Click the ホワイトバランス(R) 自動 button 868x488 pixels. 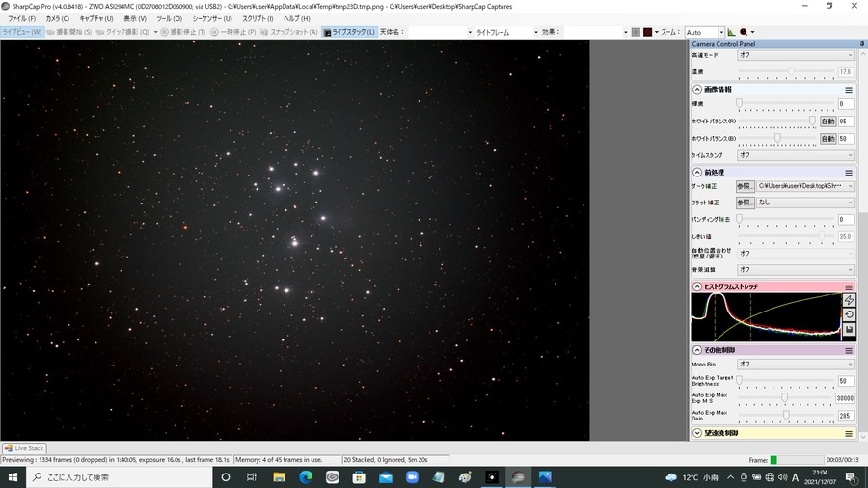[827, 122]
